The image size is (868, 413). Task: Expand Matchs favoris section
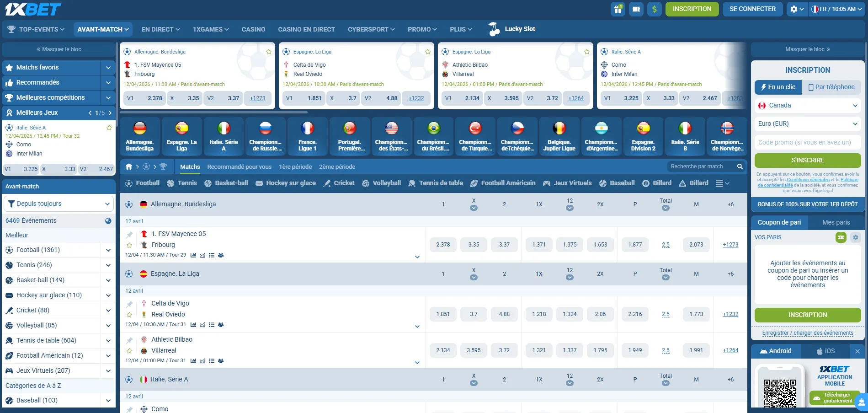(108, 67)
